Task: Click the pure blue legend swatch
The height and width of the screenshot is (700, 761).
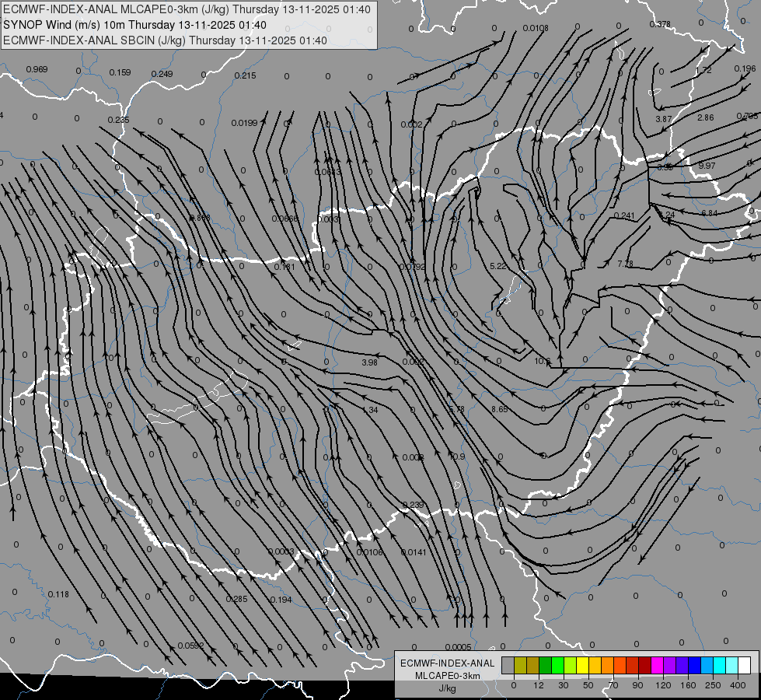Action: 695,665
